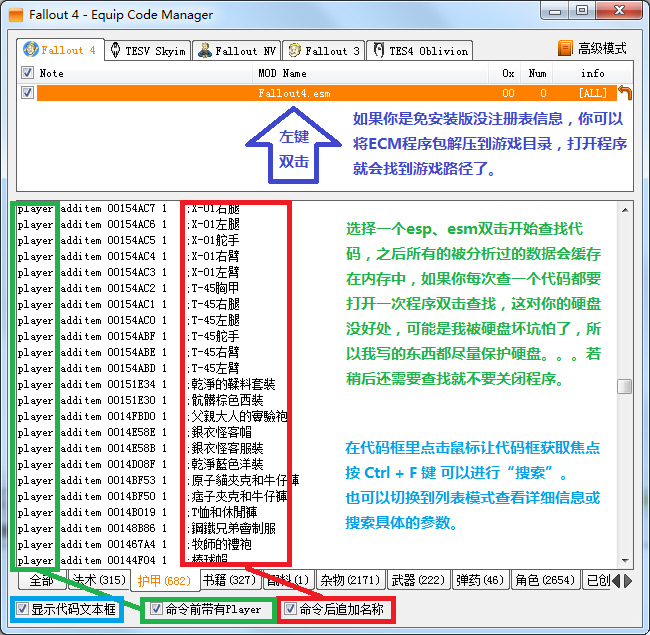
Task: Click code line with ID 00151E34
Action: pyautogui.click(x=146, y=385)
